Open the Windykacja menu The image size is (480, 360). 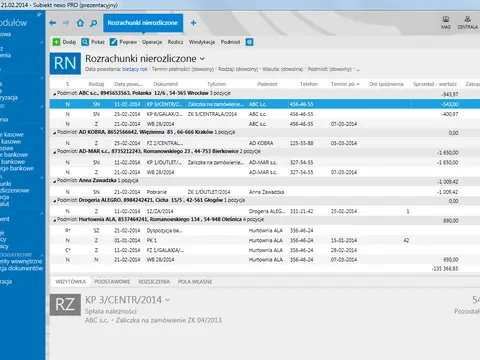tap(202, 42)
